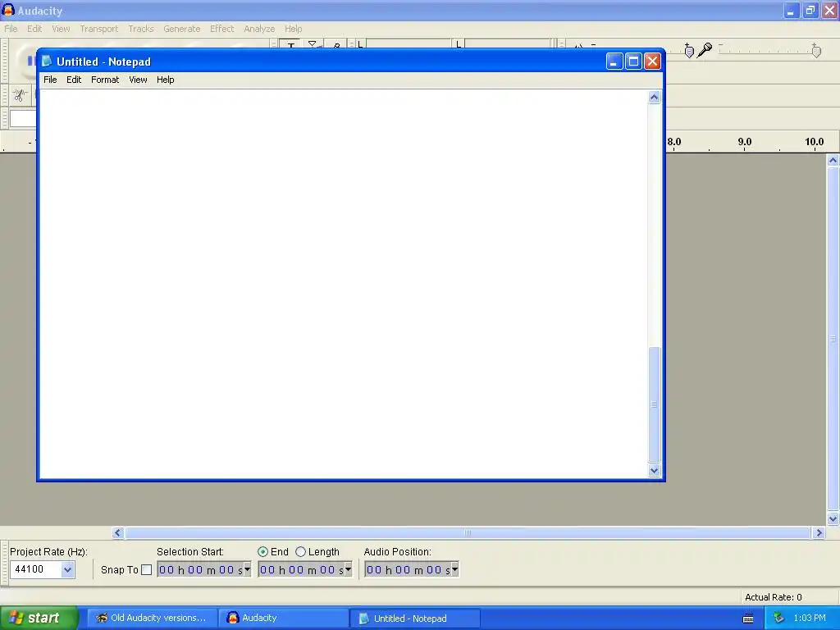Open Audacity File menu
840x630 pixels.
pos(11,29)
